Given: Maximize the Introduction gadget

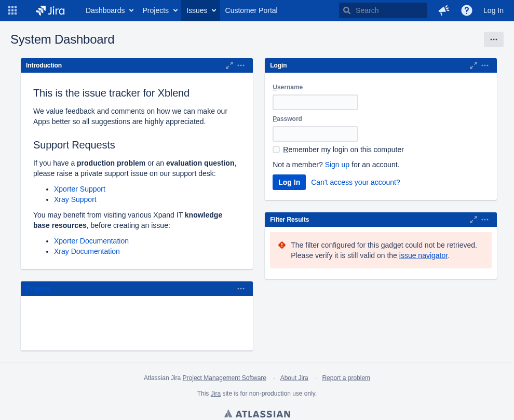Looking at the screenshot, I should click(229, 65).
